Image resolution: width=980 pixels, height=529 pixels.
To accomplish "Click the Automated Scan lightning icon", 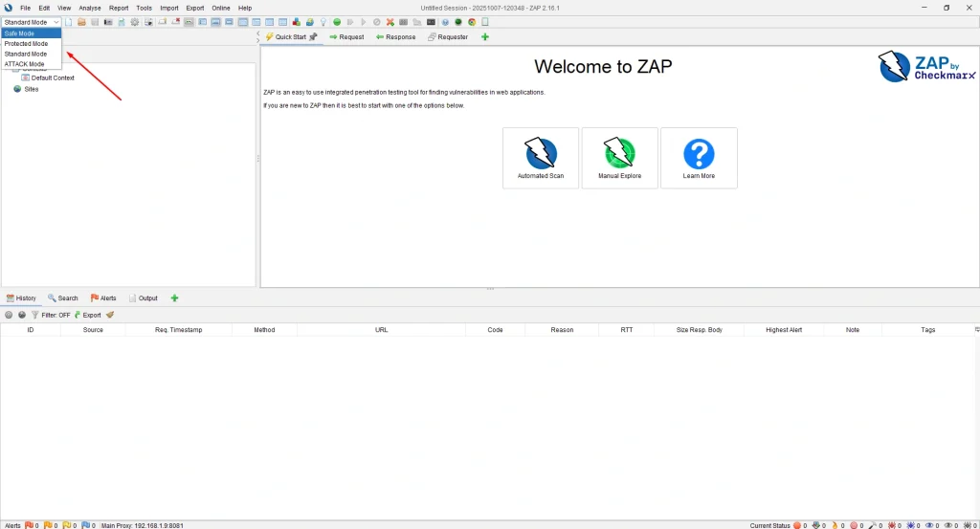I will pos(541,153).
